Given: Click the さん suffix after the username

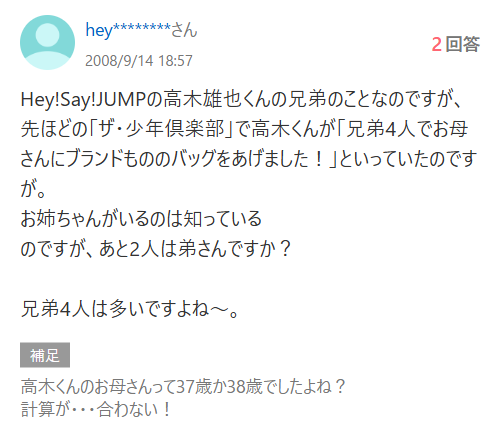Looking at the screenshot, I should pos(184,30).
